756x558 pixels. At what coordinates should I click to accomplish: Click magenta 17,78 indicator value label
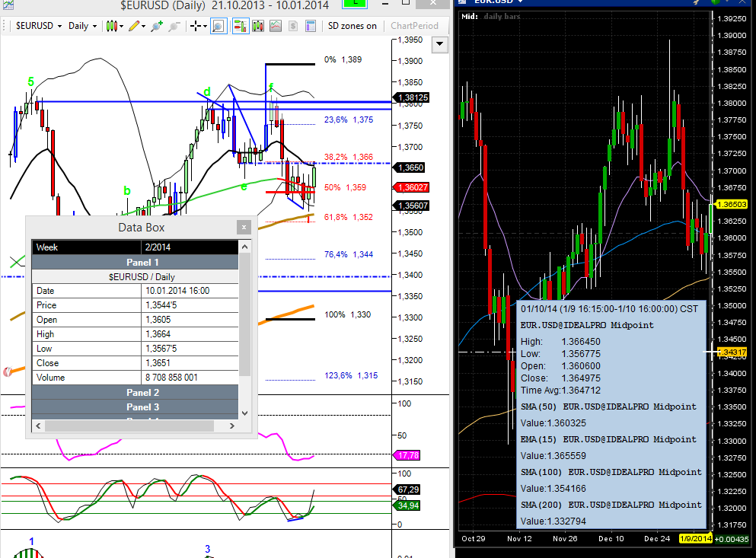[407, 455]
